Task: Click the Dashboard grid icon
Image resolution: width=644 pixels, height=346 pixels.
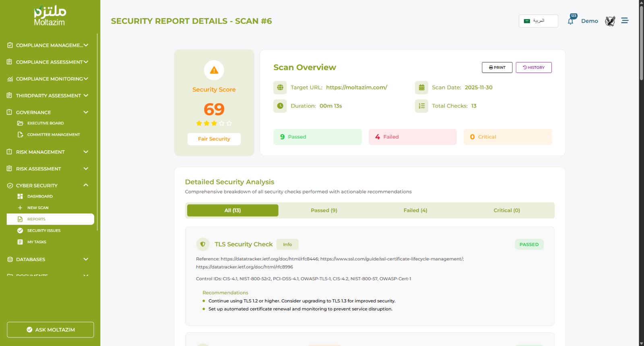Action: point(20,196)
